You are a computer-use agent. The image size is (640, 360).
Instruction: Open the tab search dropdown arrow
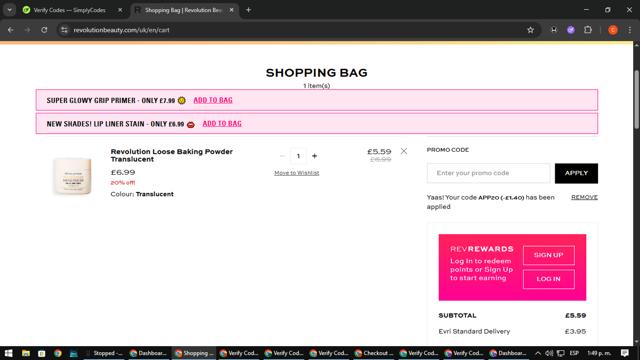[9, 10]
